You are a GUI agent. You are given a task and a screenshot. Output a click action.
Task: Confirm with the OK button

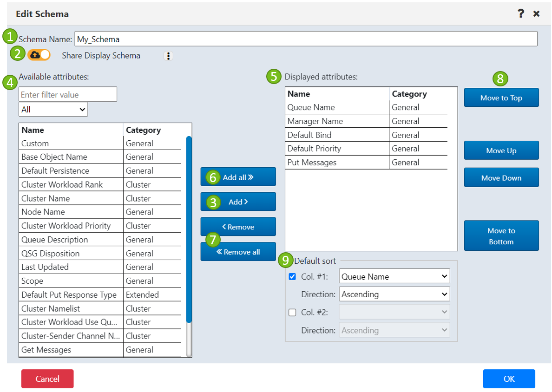509,379
